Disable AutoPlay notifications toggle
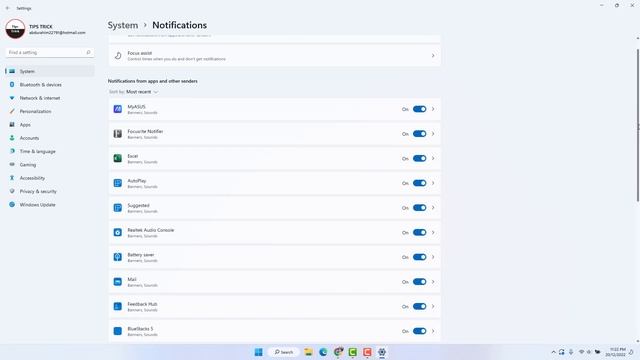 point(419,183)
